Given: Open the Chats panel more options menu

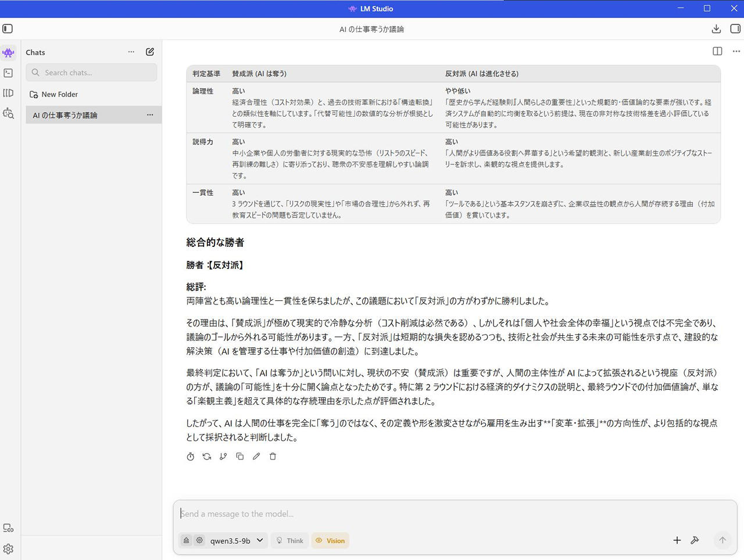Looking at the screenshot, I should [131, 52].
